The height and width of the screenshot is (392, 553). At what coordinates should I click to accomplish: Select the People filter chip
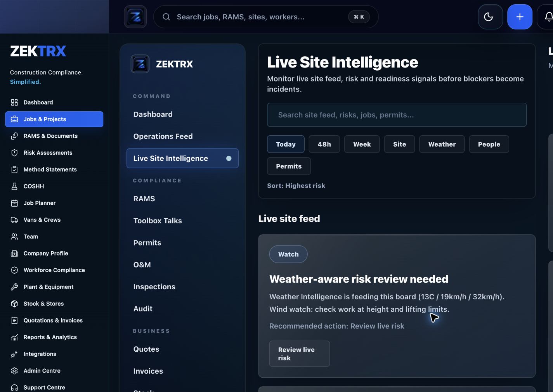(x=489, y=144)
